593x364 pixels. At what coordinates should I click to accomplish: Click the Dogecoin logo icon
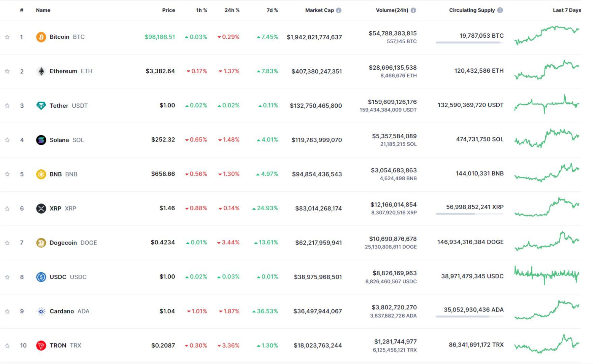pyautogui.click(x=41, y=242)
